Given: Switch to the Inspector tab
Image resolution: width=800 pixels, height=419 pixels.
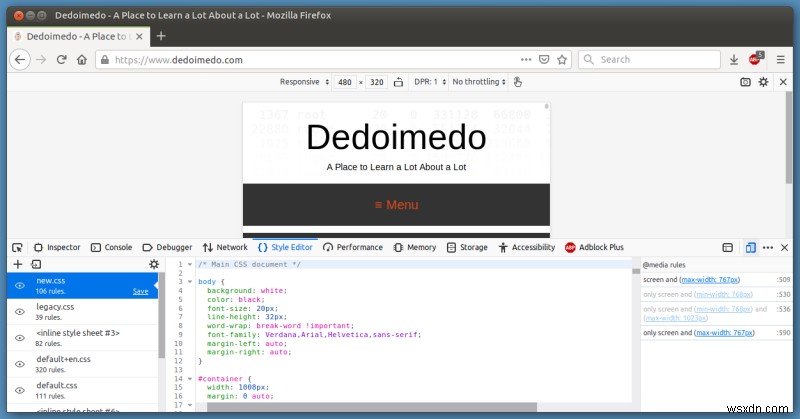Looking at the screenshot, I should tap(57, 248).
